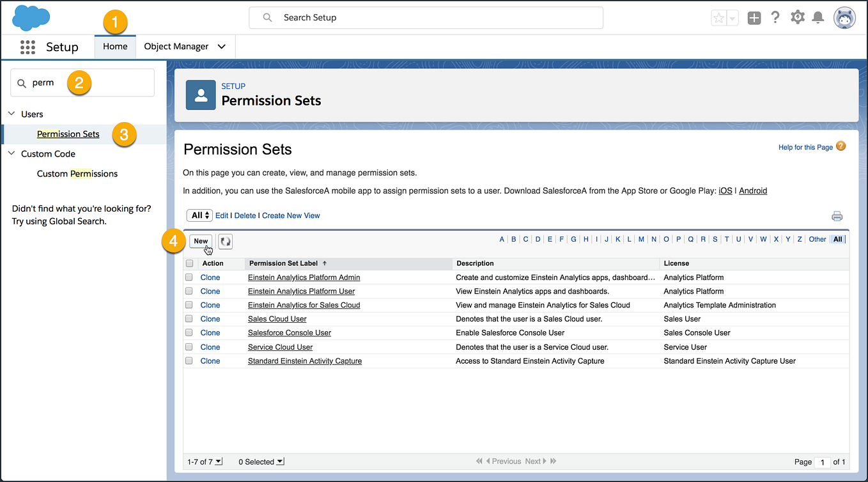The image size is (868, 482).
Task: Click the Search Setup field
Action: [426, 18]
